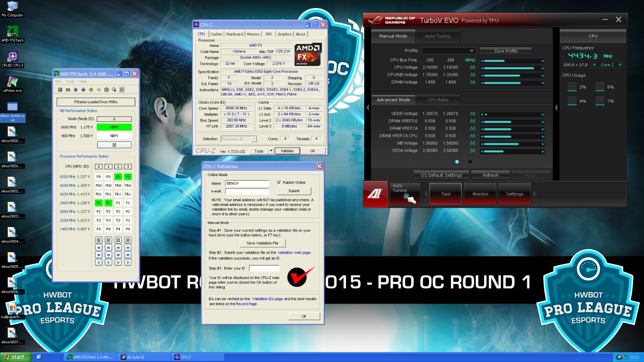This screenshot has width=644, height=362.
Task: Click the gear button under CPU 0 column
Action: click(99, 240)
